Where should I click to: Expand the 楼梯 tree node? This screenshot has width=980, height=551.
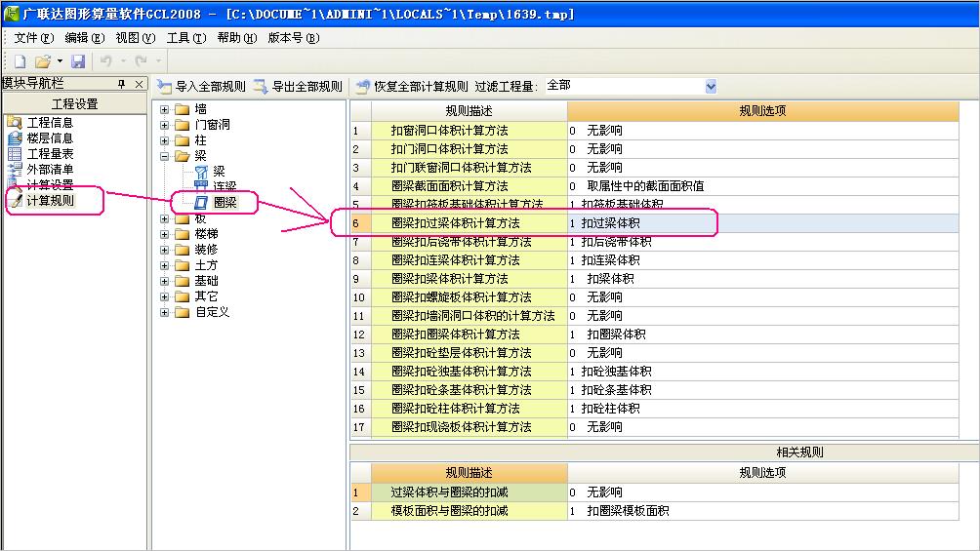164,234
